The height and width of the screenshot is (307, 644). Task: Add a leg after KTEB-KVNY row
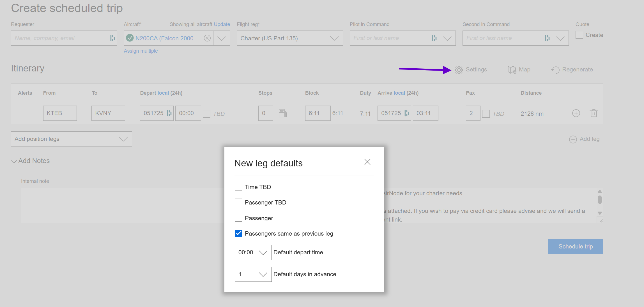click(x=576, y=113)
